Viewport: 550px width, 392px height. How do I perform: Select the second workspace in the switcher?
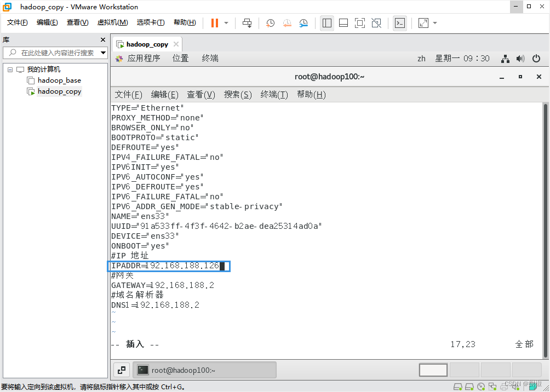465,370
